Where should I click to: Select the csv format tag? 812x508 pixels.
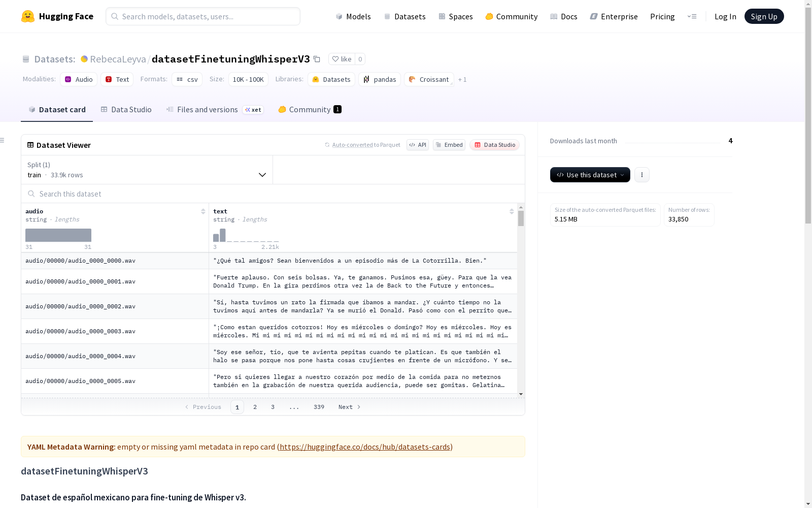187,79
